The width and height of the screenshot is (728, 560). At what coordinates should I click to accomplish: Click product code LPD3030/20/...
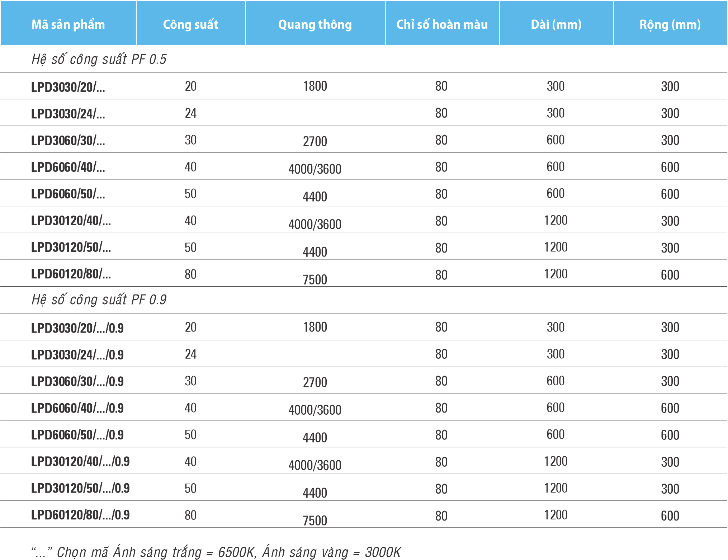point(68,87)
